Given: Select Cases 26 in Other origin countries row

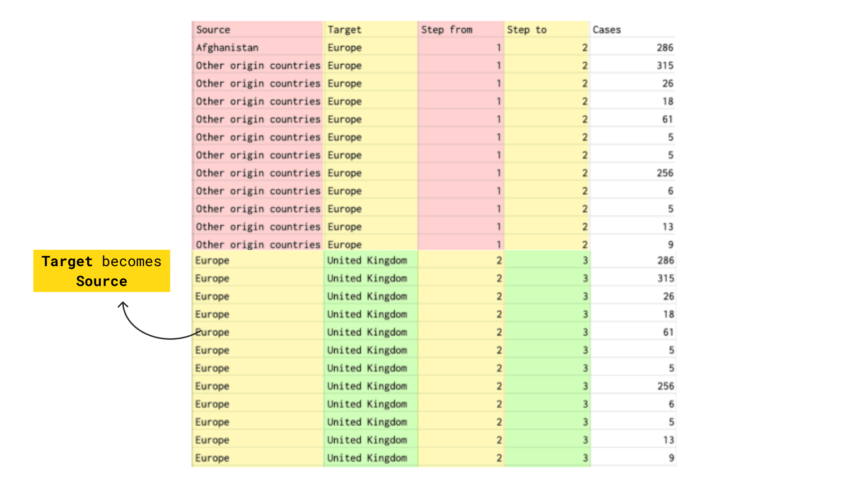Looking at the screenshot, I should (667, 84).
